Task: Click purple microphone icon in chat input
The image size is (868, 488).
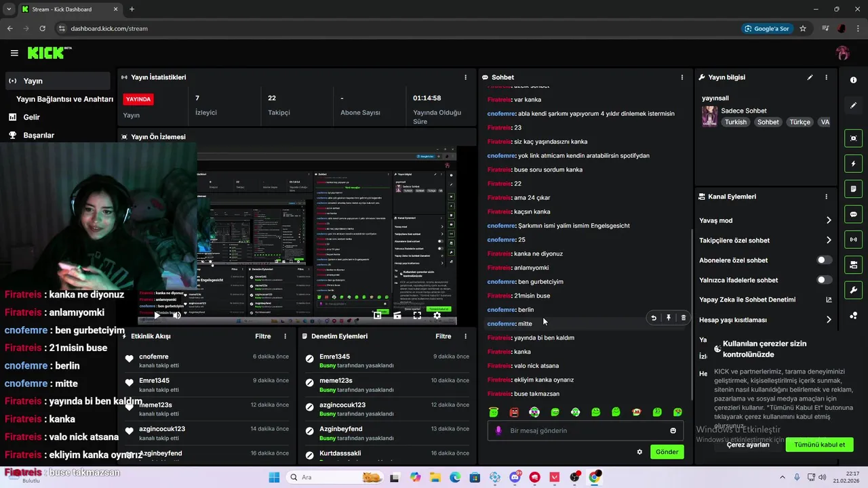Action: 499,430
